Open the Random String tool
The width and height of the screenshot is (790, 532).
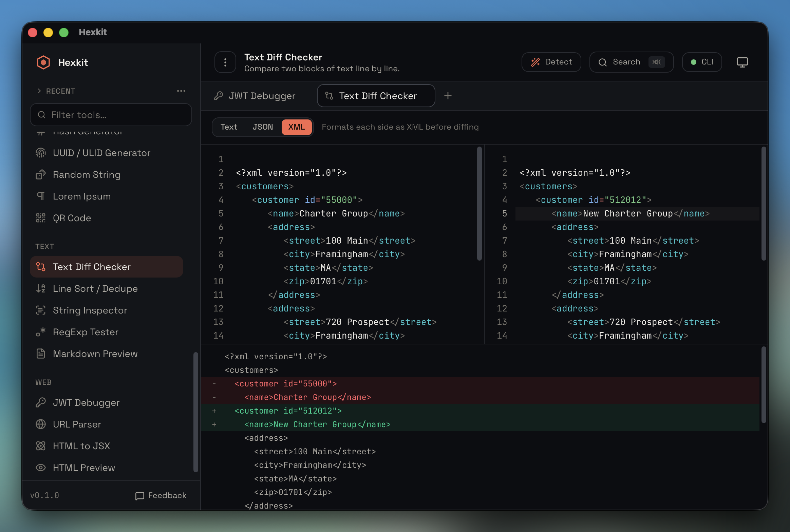click(x=107, y=175)
